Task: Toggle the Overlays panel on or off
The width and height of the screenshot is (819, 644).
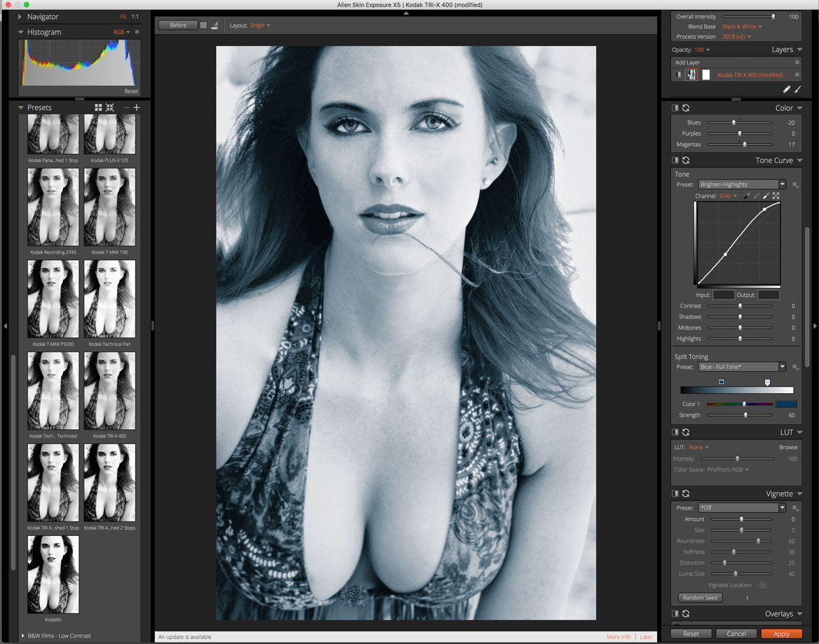Action: tap(676, 614)
